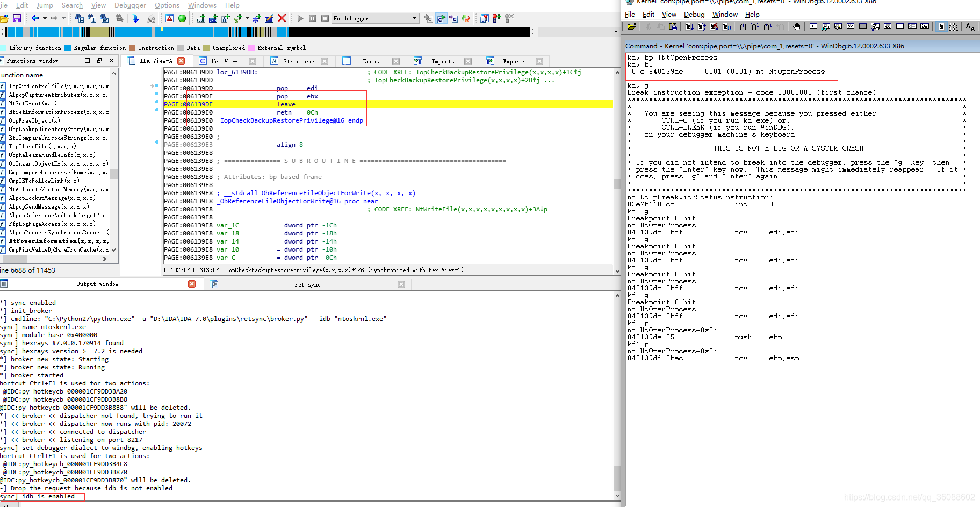The width and height of the screenshot is (980, 507).
Task: Open the WinDbg Registers window icon
Action: tap(850, 26)
